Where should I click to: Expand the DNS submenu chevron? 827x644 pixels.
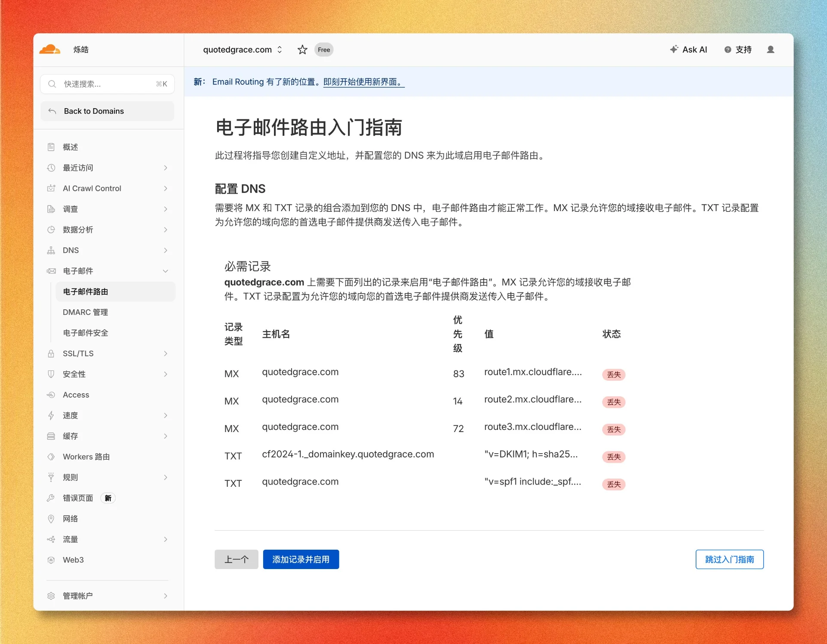(165, 250)
